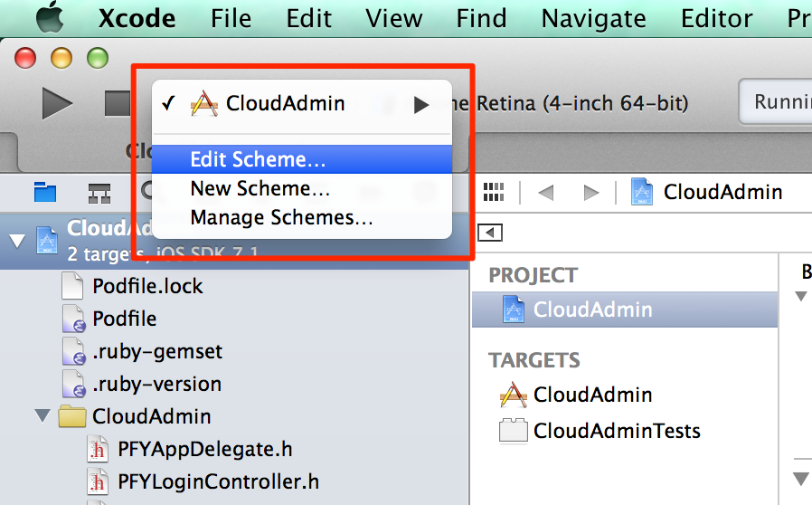812x505 pixels.
Task: Collapse the CloudAdmin folder disclosure triangle
Action: coord(42,415)
